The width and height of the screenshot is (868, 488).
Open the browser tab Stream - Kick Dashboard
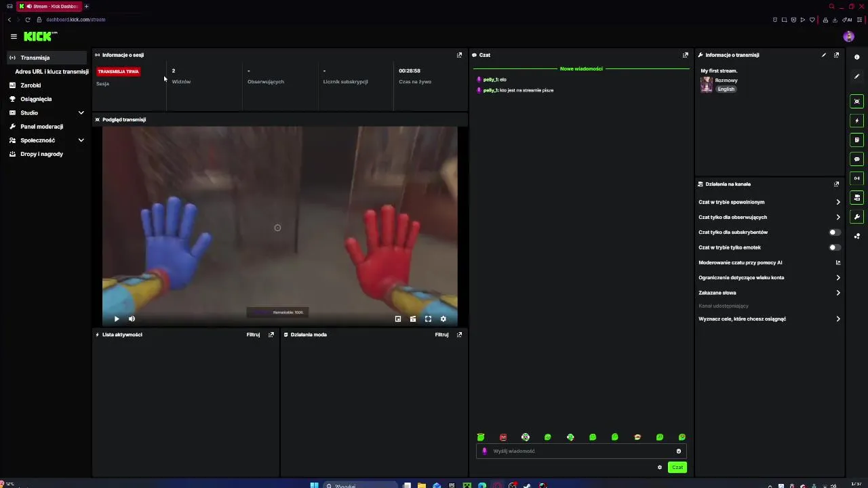click(49, 6)
